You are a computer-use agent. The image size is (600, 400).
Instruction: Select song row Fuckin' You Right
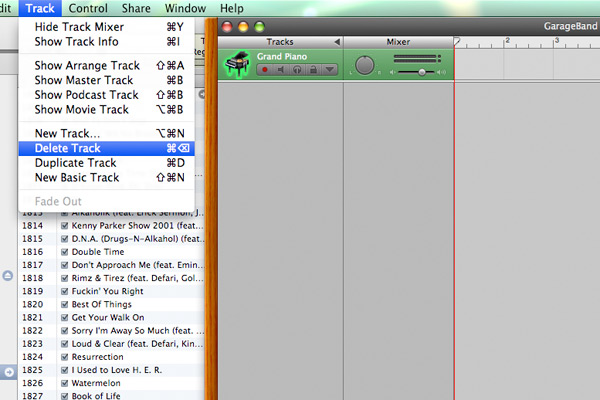coord(111,291)
